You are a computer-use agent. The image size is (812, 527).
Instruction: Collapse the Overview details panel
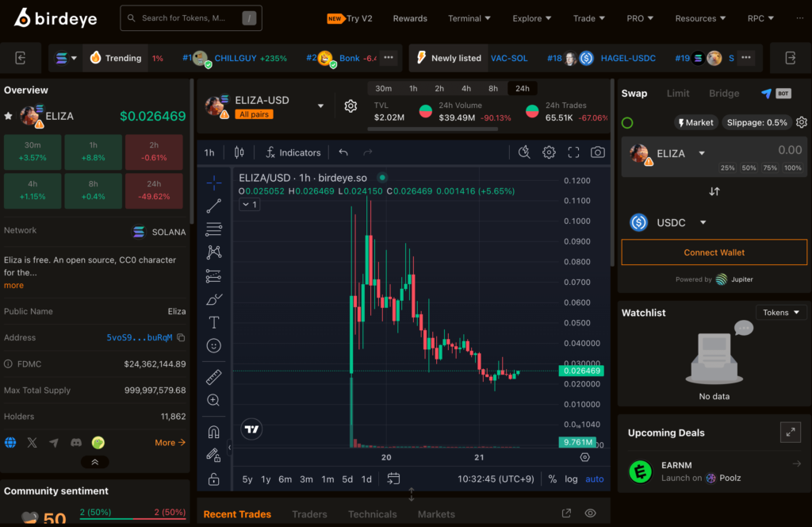(95, 462)
